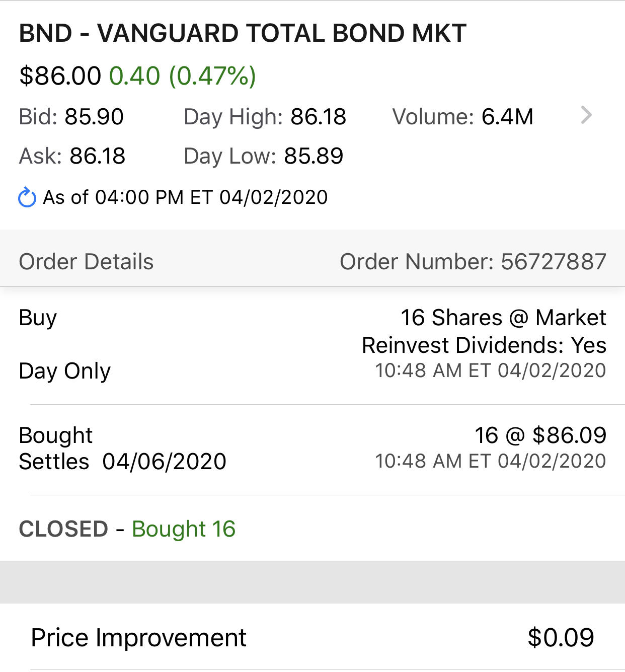Tap the Day Only order duration

(x=64, y=371)
